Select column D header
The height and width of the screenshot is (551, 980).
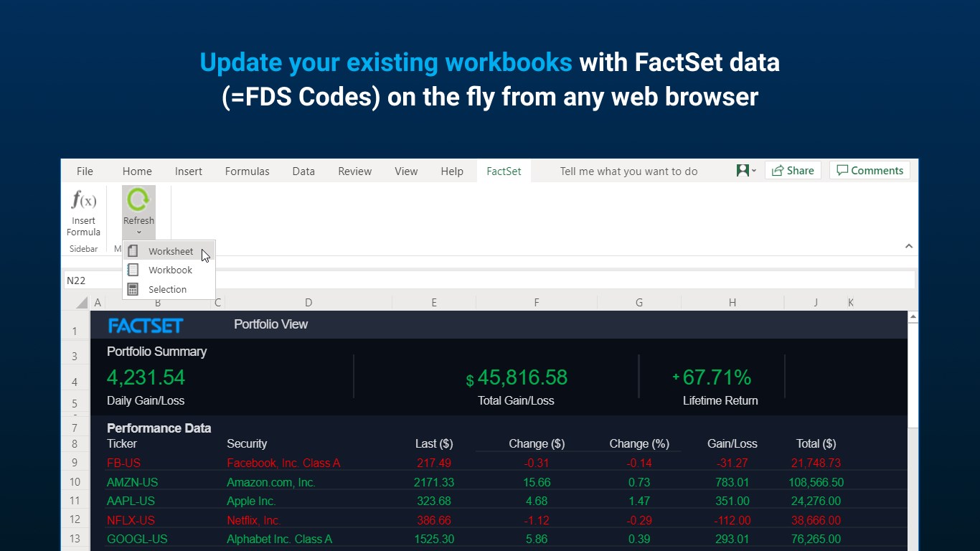308,303
